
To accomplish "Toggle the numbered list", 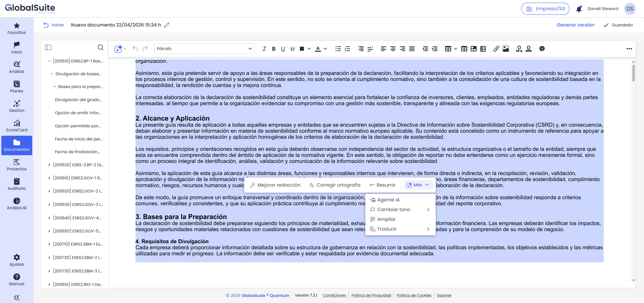I will point(347,49).
